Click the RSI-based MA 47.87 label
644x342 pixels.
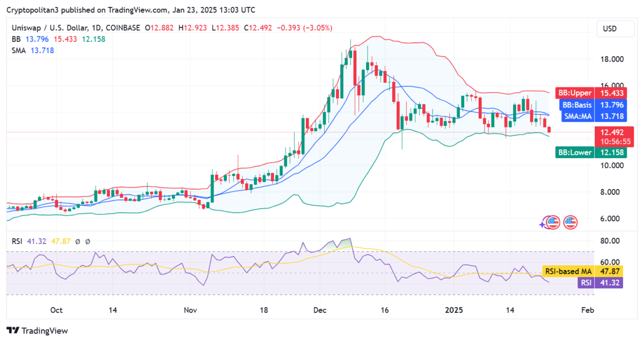[582, 272]
